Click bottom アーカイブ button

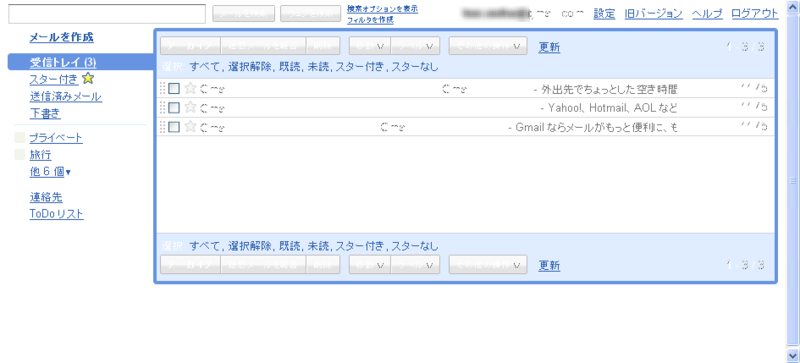(x=190, y=265)
